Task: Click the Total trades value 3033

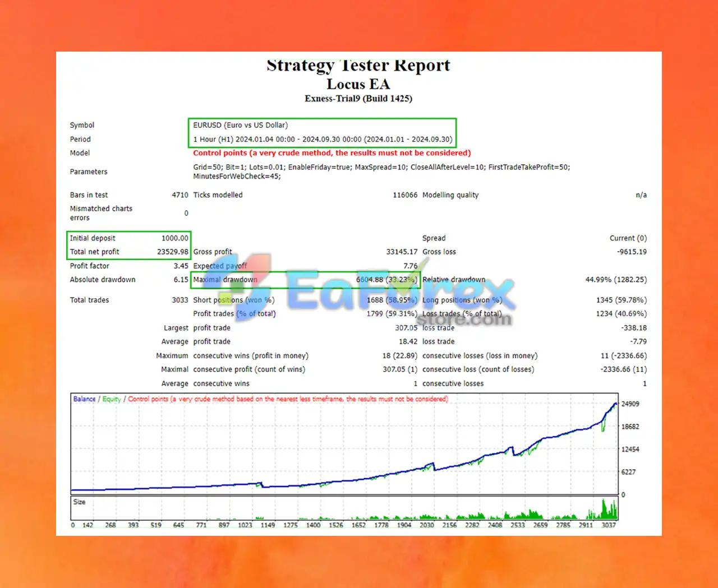Action: point(180,300)
